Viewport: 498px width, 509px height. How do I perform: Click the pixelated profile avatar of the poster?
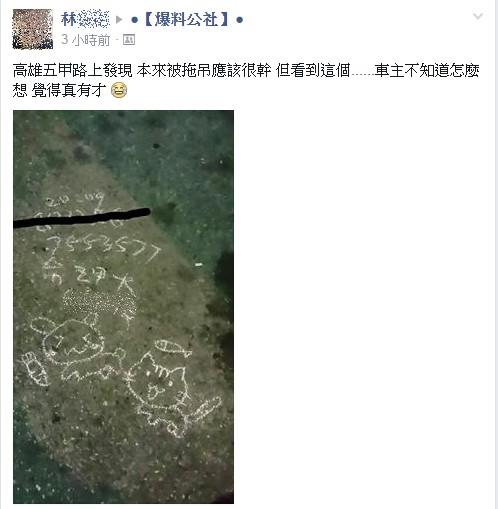[33, 29]
